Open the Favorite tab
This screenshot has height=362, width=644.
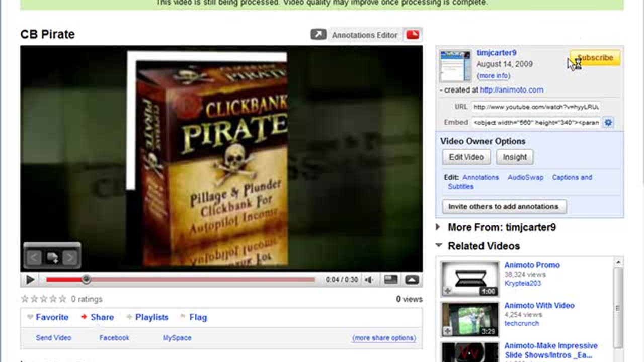48,317
